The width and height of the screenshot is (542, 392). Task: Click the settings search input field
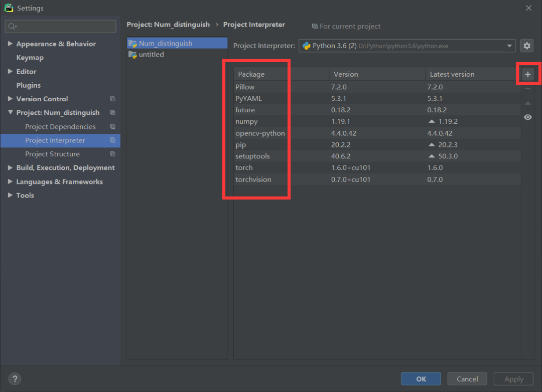(61, 26)
